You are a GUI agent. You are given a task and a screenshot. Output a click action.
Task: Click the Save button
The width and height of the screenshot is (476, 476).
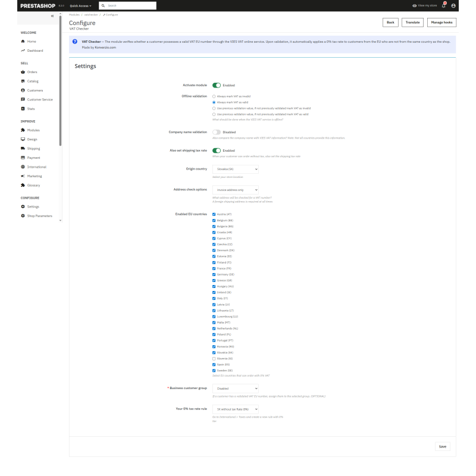[443, 447]
